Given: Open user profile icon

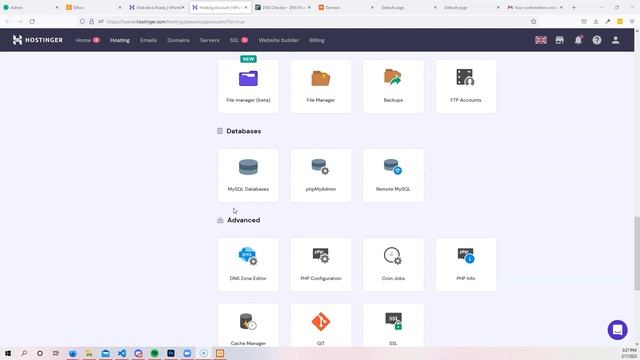Looking at the screenshot, I should point(616,40).
